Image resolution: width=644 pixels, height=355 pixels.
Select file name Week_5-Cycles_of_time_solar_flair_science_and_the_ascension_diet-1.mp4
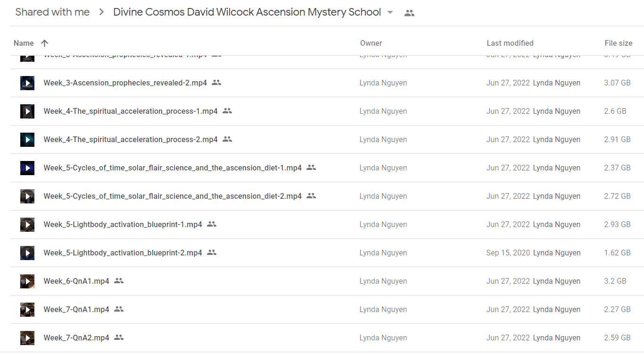pos(173,168)
